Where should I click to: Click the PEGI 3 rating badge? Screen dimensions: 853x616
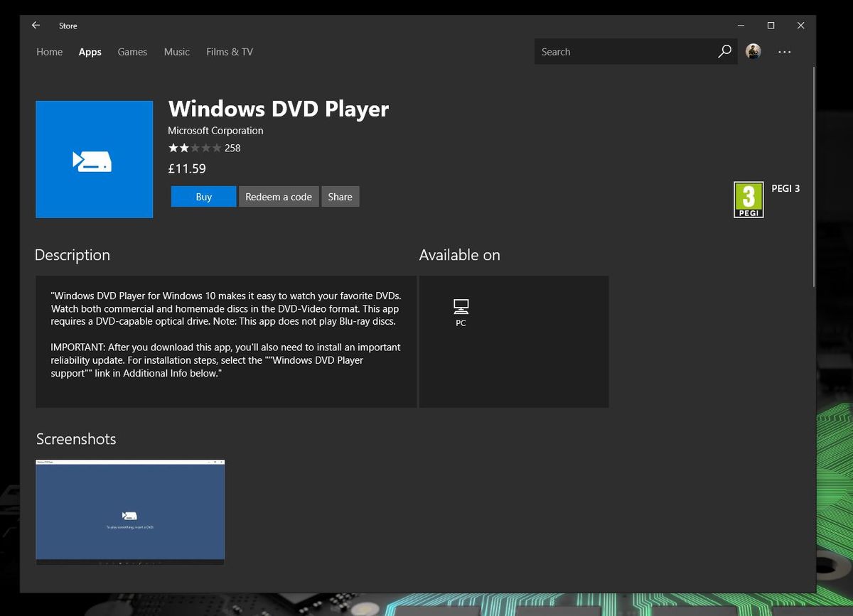[749, 199]
